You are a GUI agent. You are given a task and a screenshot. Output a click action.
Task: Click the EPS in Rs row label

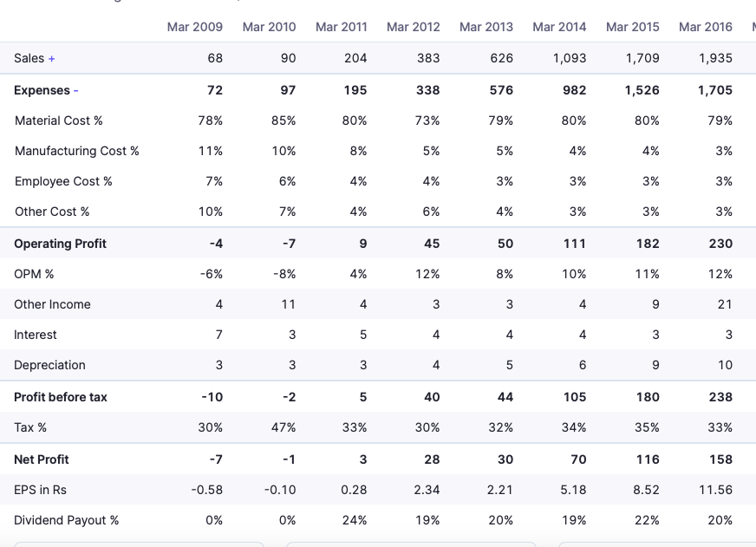tap(40, 490)
